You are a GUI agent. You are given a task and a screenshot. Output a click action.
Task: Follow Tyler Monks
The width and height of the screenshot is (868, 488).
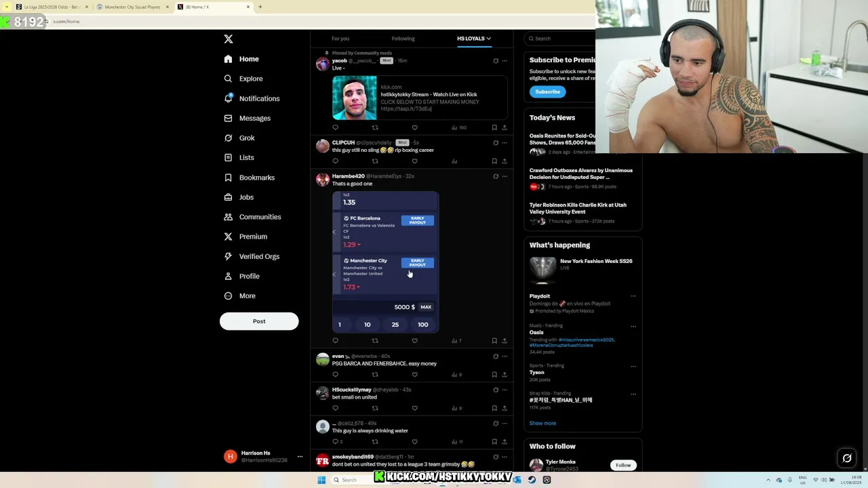(623, 465)
